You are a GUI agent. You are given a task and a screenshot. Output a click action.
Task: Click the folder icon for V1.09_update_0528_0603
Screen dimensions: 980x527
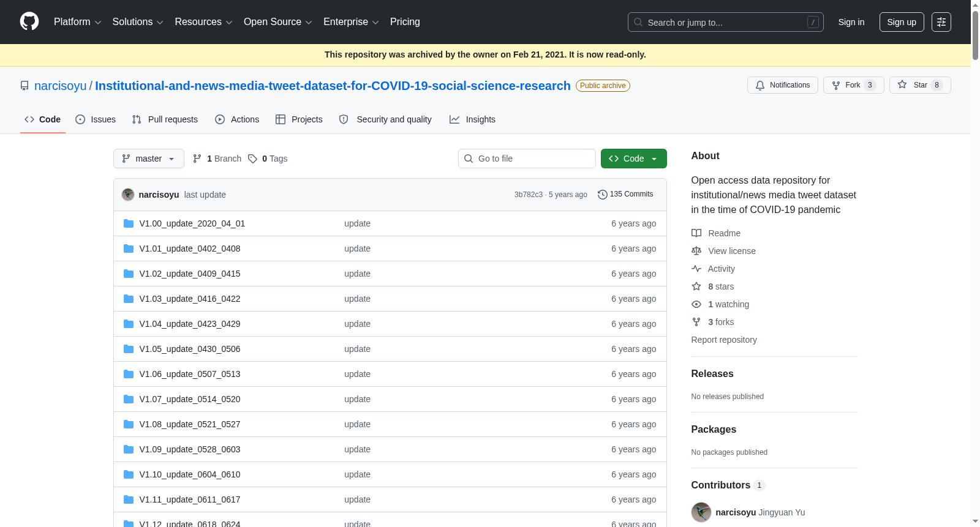coord(129,449)
